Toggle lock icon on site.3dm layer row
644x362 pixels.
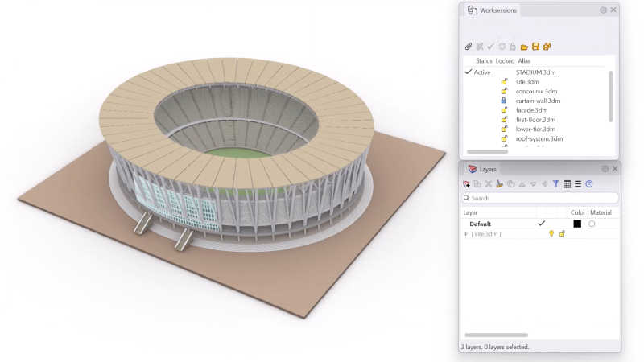(562, 233)
